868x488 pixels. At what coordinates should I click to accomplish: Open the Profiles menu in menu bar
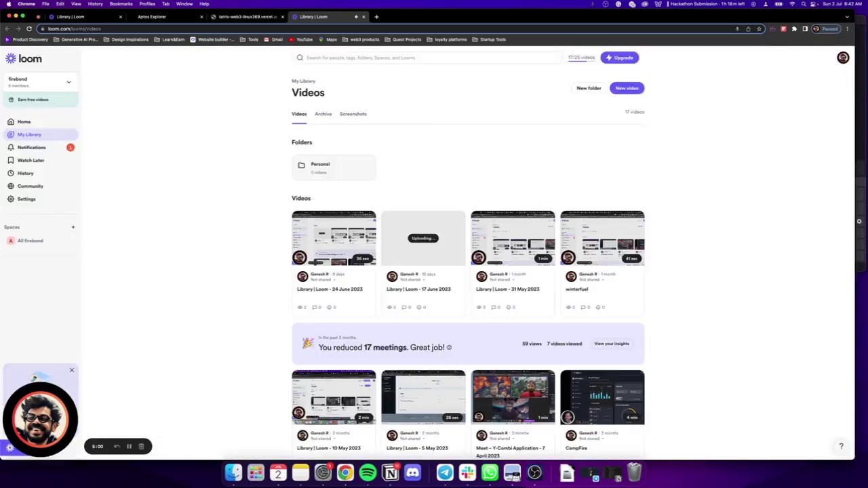coord(147,4)
